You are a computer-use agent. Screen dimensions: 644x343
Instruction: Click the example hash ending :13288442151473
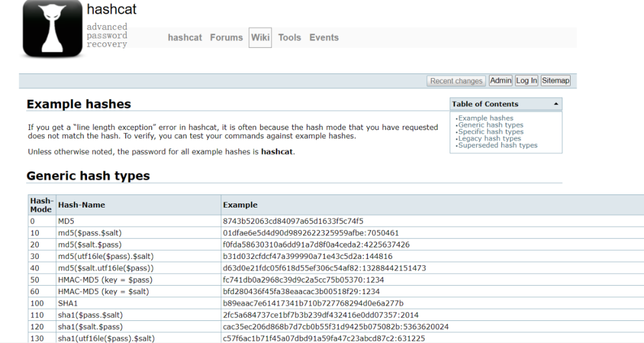(324, 268)
